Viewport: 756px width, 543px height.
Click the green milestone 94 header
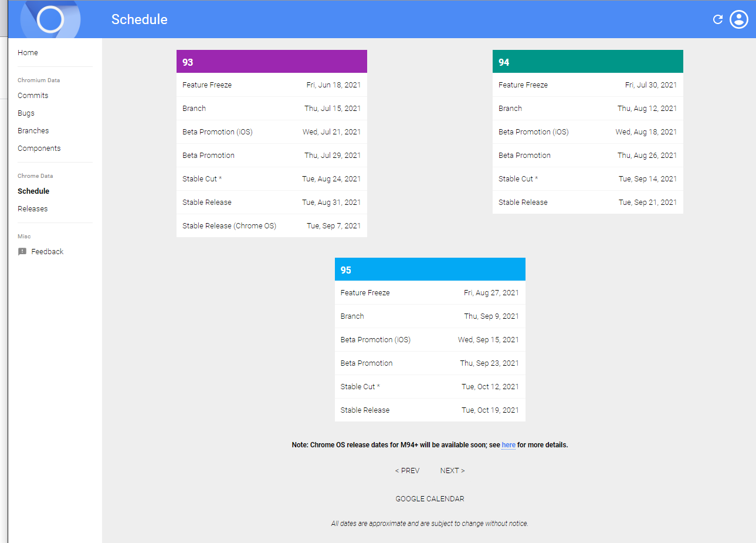pos(588,62)
